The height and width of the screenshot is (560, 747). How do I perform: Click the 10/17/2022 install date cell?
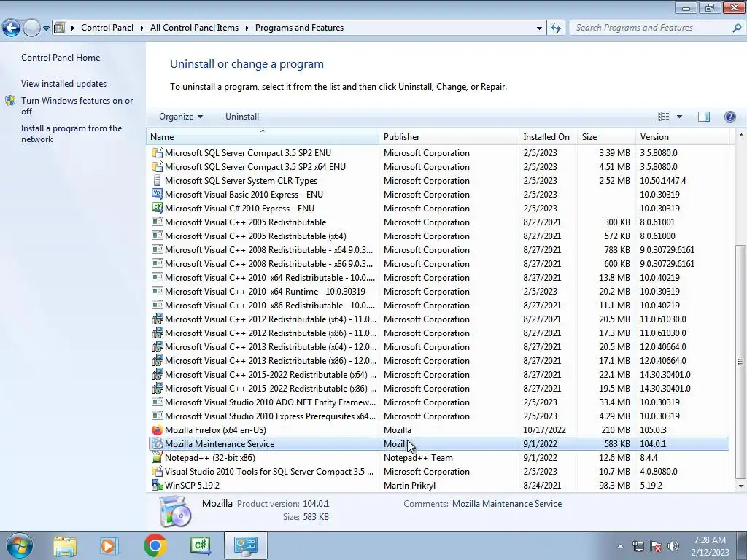tap(544, 430)
